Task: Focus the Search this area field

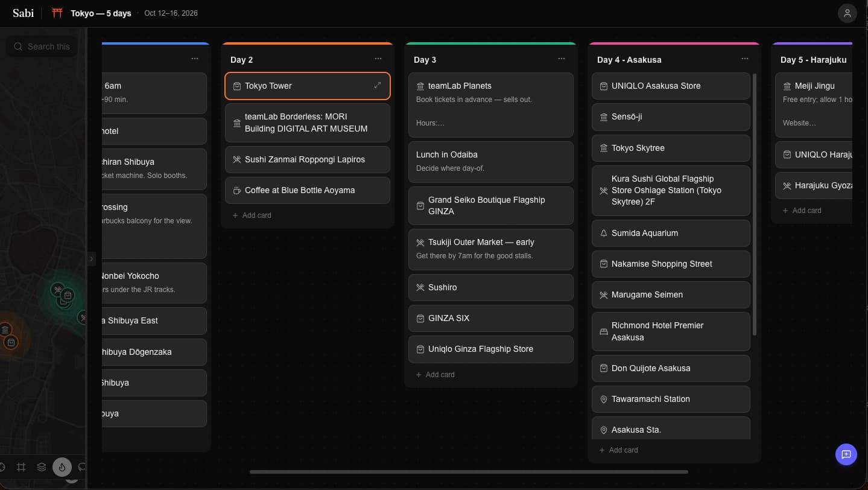Action: point(42,46)
